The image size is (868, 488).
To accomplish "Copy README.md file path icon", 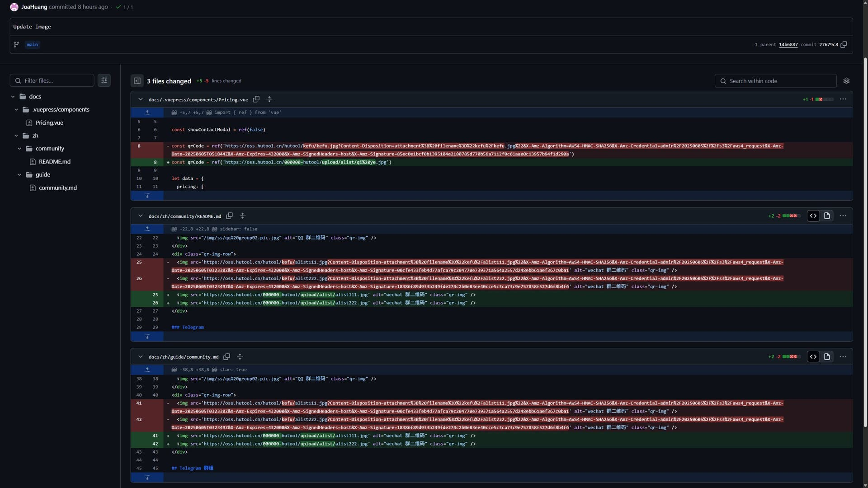I will (x=230, y=216).
